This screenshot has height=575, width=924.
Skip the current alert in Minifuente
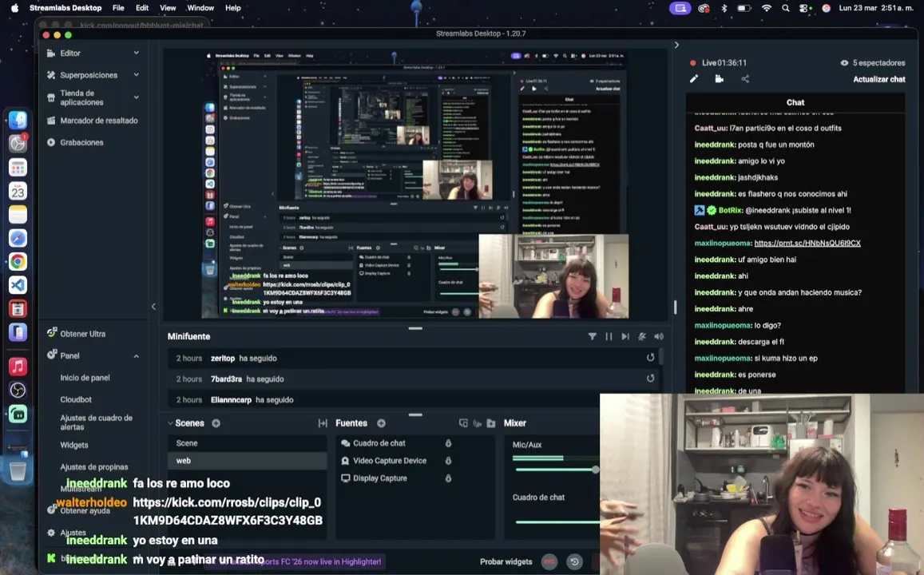(625, 336)
